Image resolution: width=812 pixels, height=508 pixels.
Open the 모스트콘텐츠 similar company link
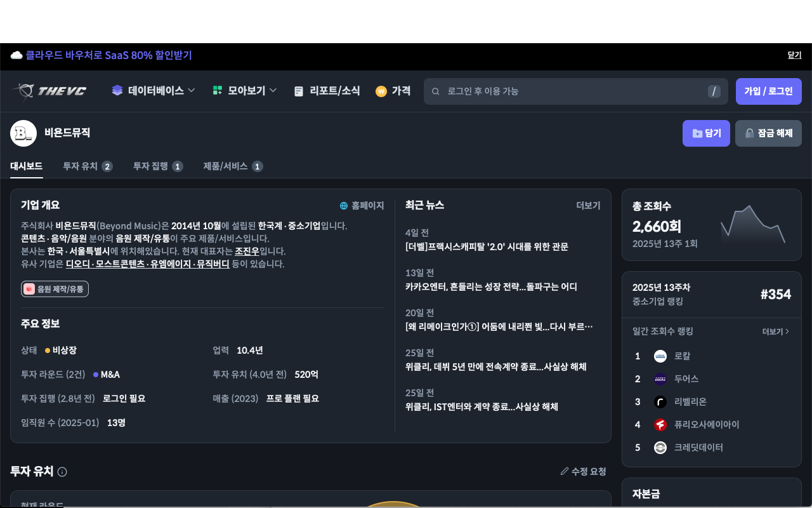(x=121, y=264)
